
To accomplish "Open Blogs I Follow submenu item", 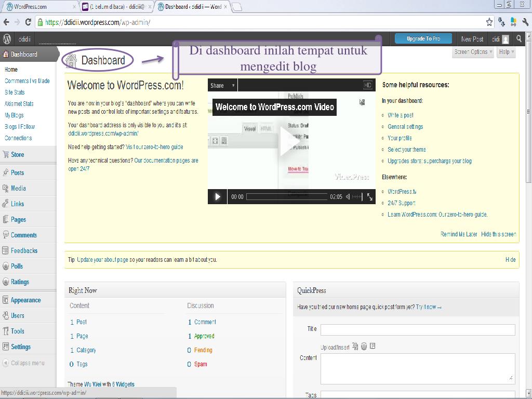I will pyautogui.click(x=20, y=127).
